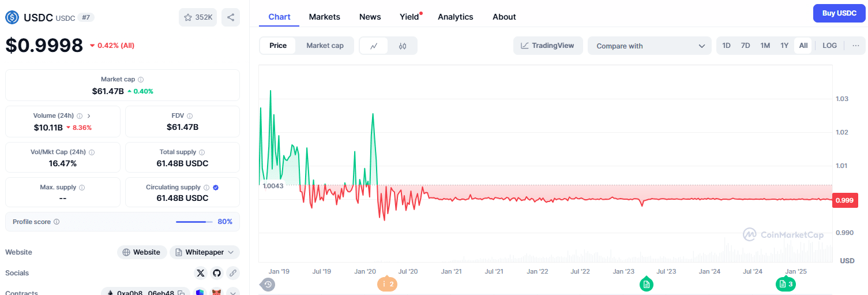Set chart range to 1Y

coord(784,46)
